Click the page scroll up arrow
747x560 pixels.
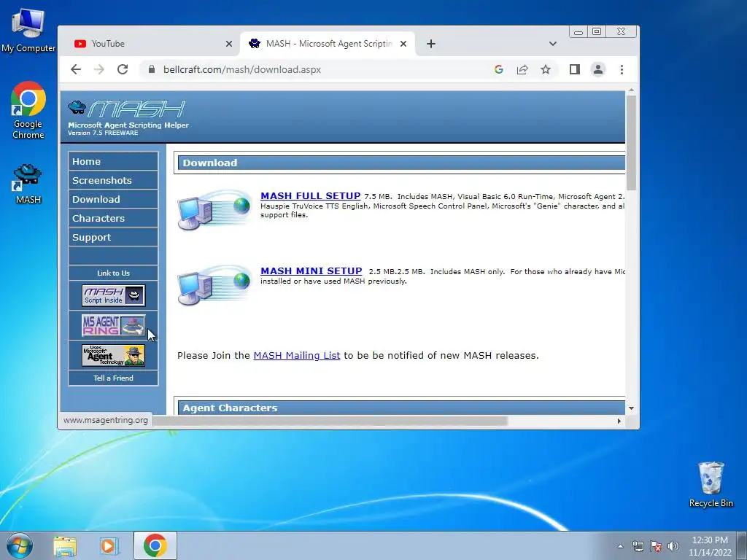(x=631, y=90)
